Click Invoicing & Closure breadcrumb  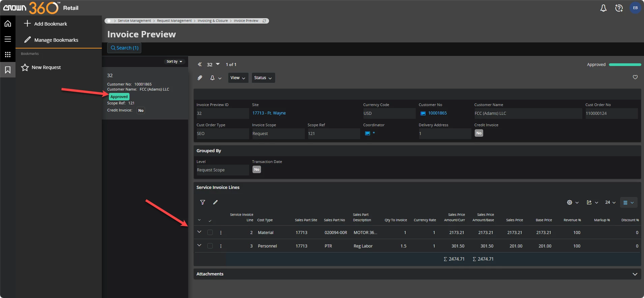pyautogui.click(x=212, y=21)
